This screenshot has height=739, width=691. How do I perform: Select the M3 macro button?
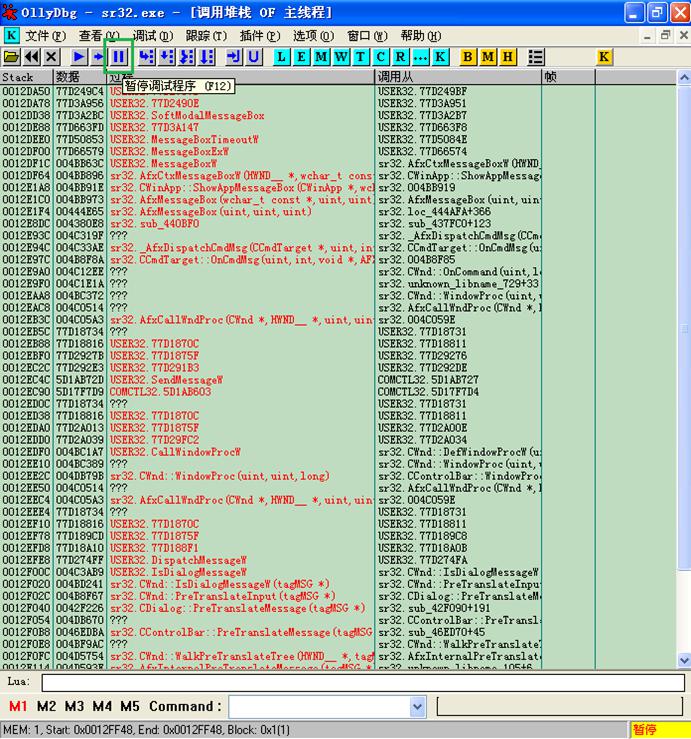tap(74, 706)
